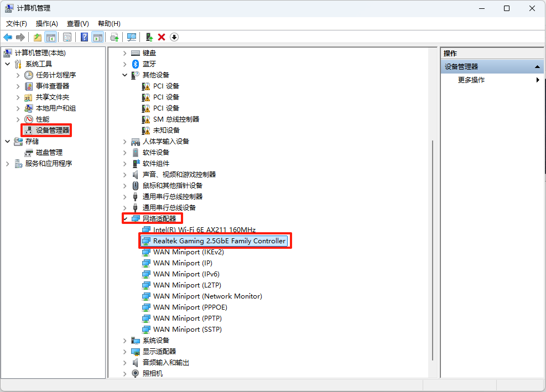This screenshot has height=392, width=546.
Task: Open the 文件(F) menu
Action: [17, 24]
